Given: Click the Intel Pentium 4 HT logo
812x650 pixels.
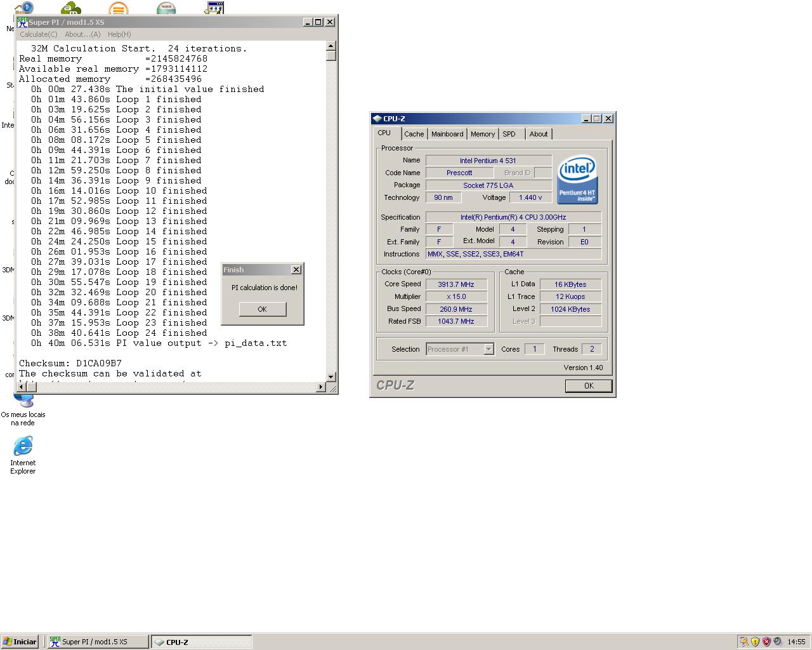Looking at the screenshot, I should tap(577, 180).
